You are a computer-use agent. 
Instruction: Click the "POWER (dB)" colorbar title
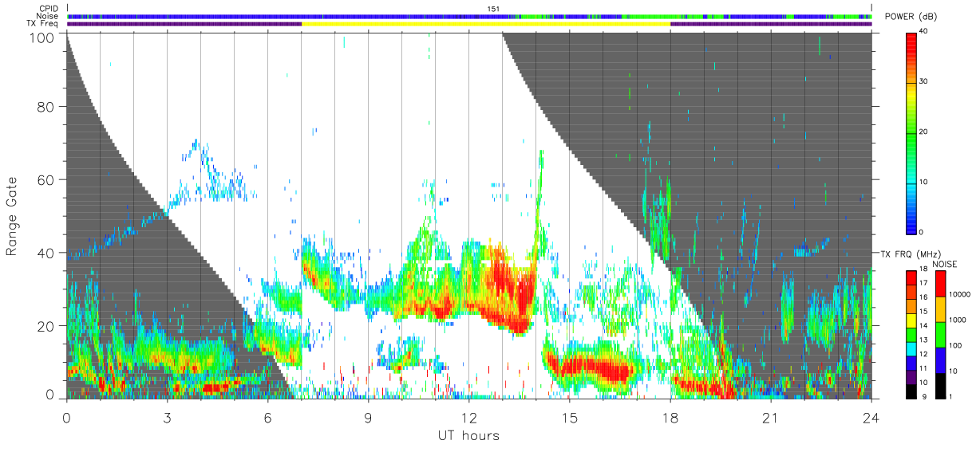click(x=910, y=17)
